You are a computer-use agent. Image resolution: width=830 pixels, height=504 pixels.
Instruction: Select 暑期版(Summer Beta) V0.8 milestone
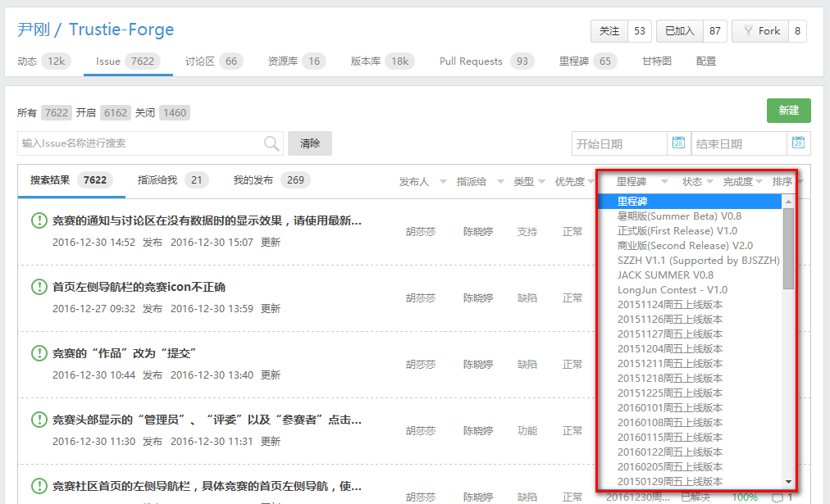coord(690,216)
